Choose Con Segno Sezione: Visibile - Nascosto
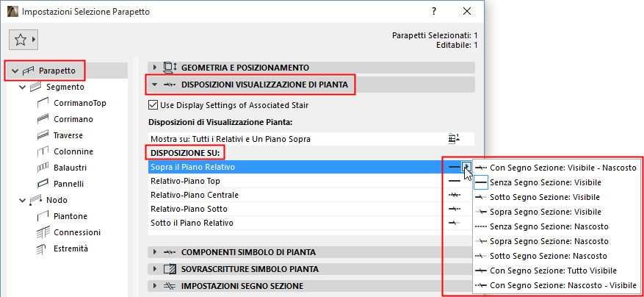 (x=556, y=168)
